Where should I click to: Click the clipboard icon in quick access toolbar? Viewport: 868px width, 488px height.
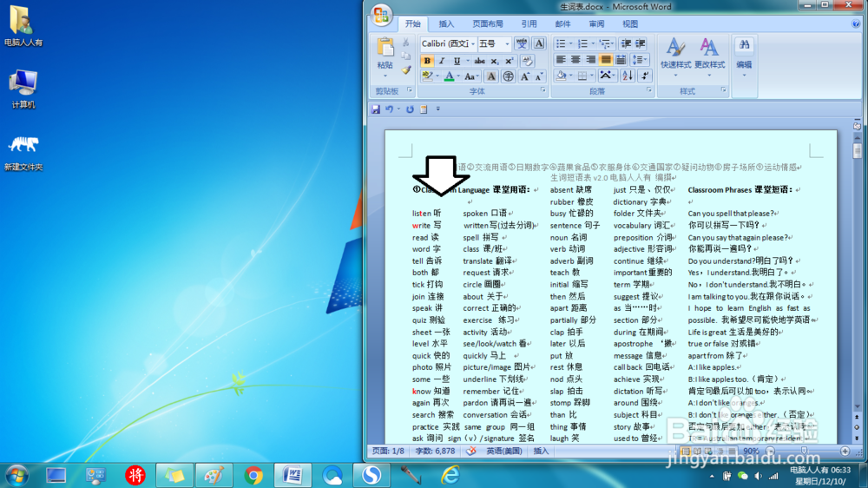tap(424, 109)
